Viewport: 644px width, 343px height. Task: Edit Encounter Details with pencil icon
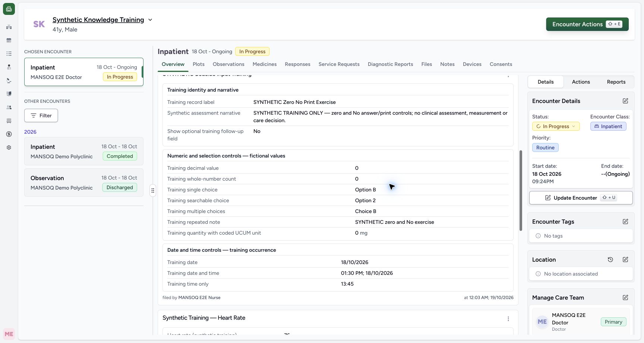coord(625,101)
